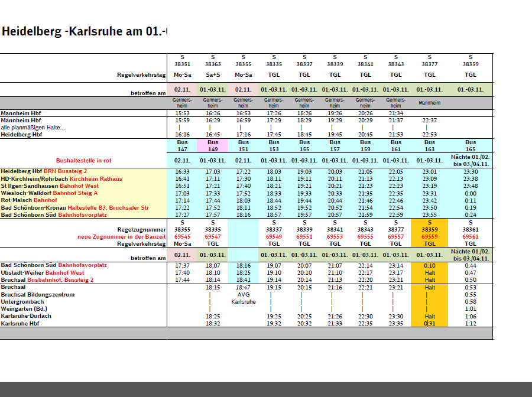The image size is (532, 397).
Task: Click the Bus 161 cell
Action: (396, 146)
